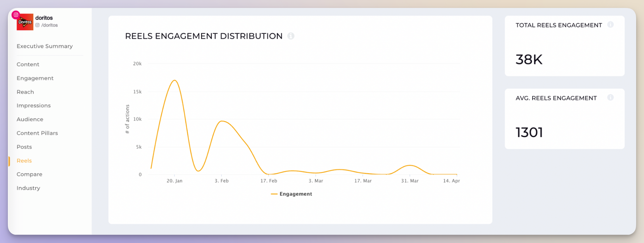Click the small Instagram icon beside /doritos
644x243 pixels.
point(37,25)
